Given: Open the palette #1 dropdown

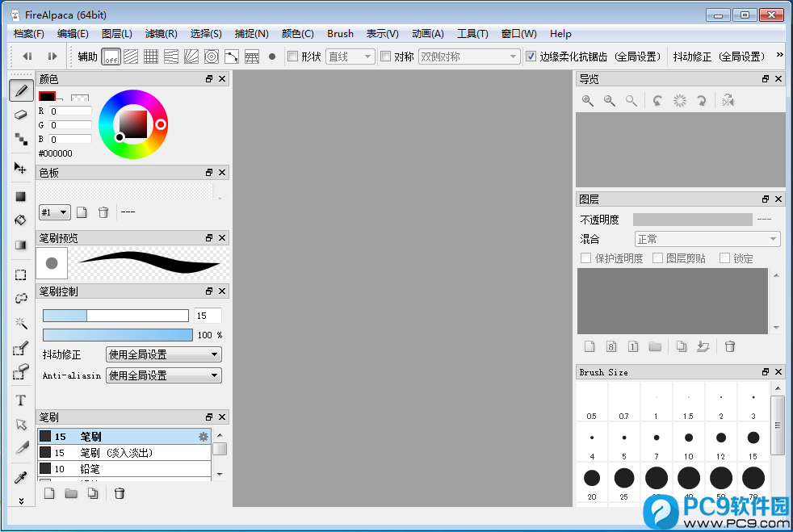Looking at the screenshot, I should 55,212.
